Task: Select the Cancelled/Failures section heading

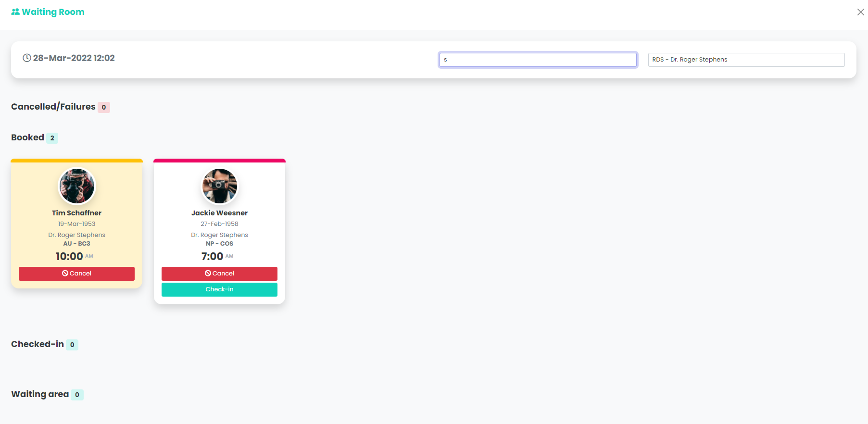Action: (x=53, y=107)
